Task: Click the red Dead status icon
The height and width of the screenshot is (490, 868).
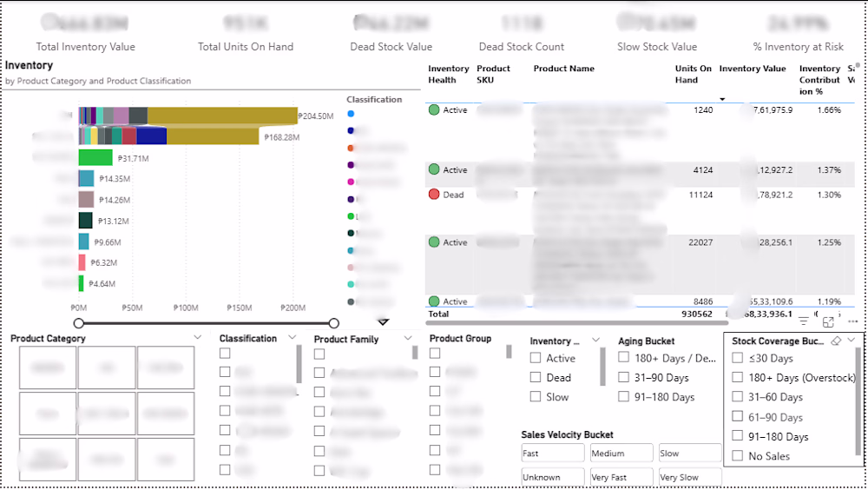Action: click(434, 194)
